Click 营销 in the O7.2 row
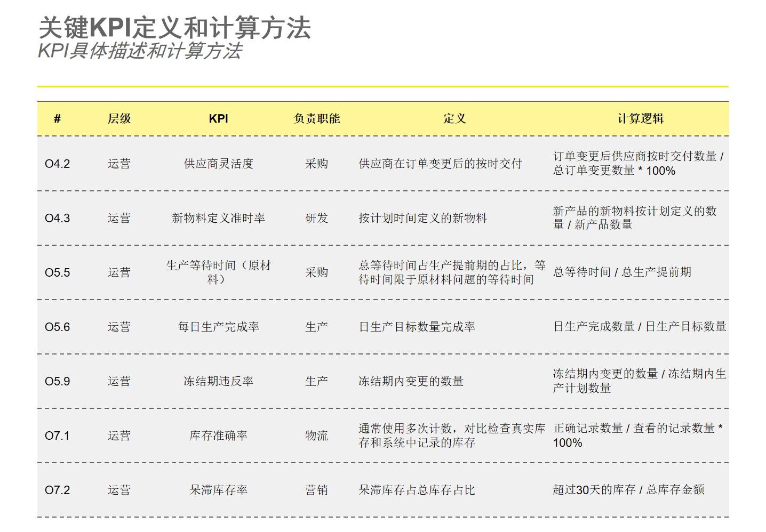766x532 pixels. coord(316,490)
